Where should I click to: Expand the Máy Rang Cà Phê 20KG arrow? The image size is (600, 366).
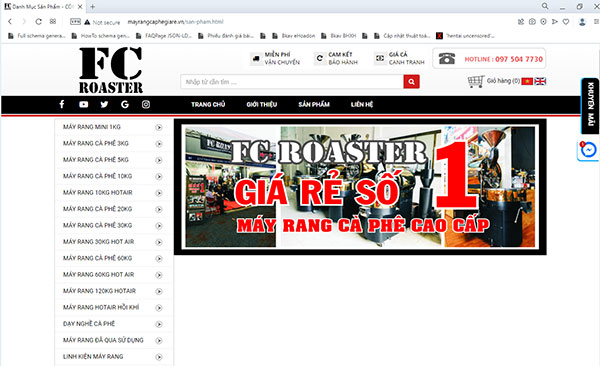click(159, 209)
